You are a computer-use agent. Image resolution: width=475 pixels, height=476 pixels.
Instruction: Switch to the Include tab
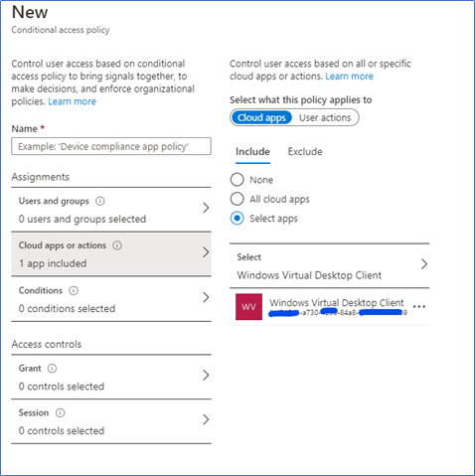pos(252,152)
